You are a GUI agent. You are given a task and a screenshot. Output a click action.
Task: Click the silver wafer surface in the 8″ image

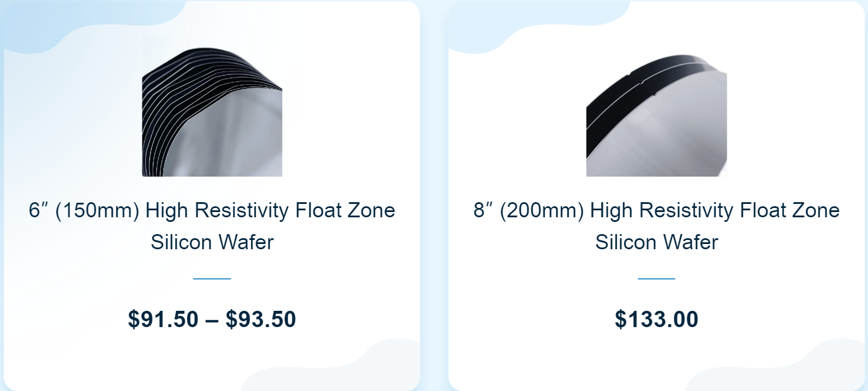(x=669, y=134)
